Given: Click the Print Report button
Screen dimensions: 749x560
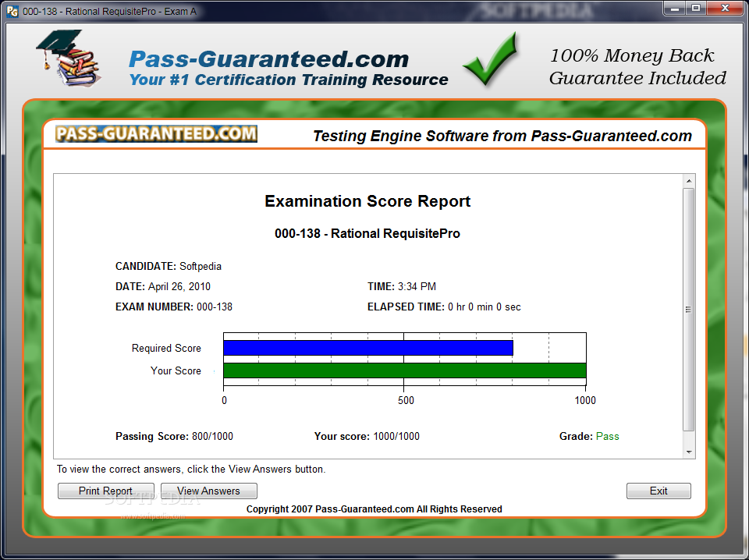Looking at the screenshot, I should tap(105, 491).
